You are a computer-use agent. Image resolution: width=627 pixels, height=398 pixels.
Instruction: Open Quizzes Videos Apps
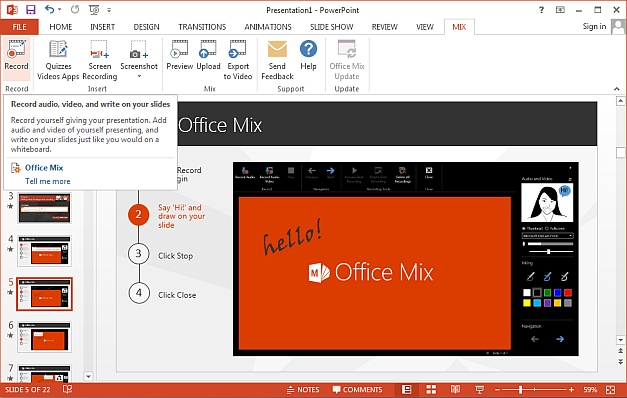[58, 60]
